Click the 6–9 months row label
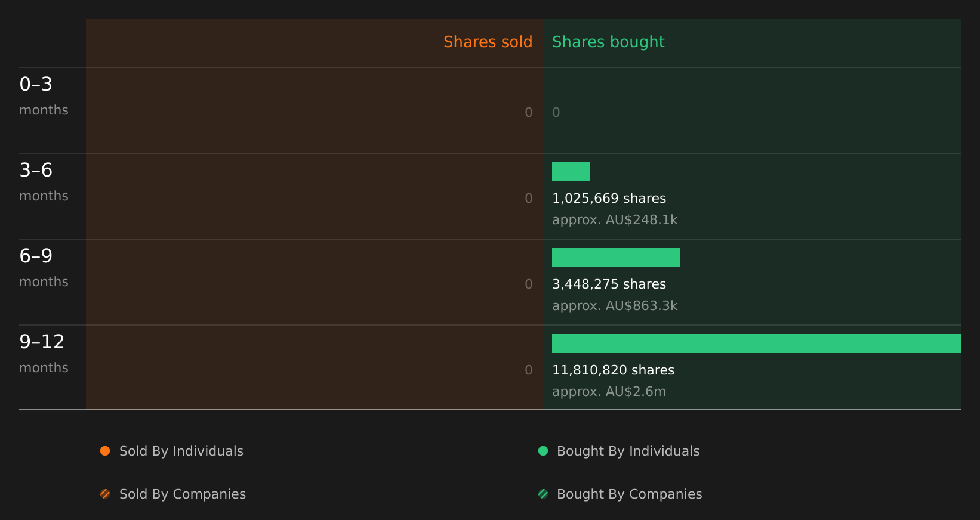This screenshot has height=520, width=980. tap(44, 268)
